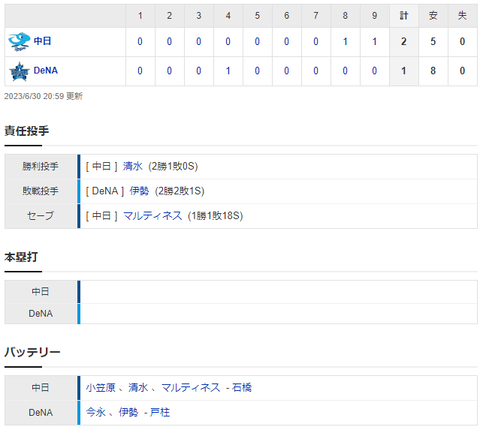The width and height of the screenshot is (480, 430).
Task: Click the Chunichi Dragons team logo
Action: (x=19, y=41)
